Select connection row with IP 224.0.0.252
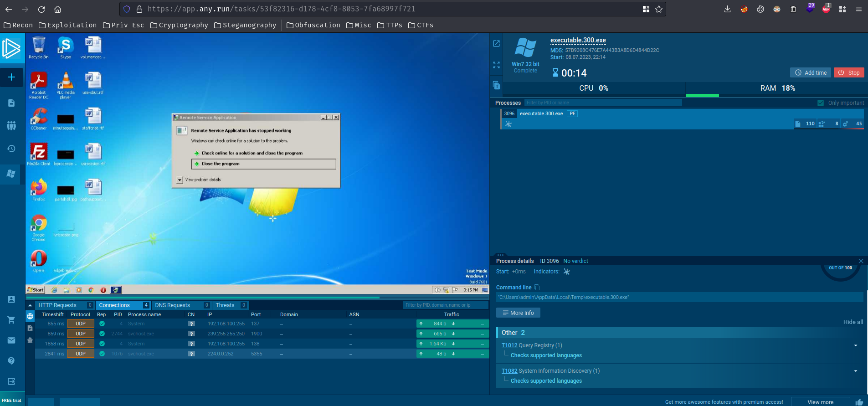The width and height of the screenshot is (868, 406). tap(262, 354)
